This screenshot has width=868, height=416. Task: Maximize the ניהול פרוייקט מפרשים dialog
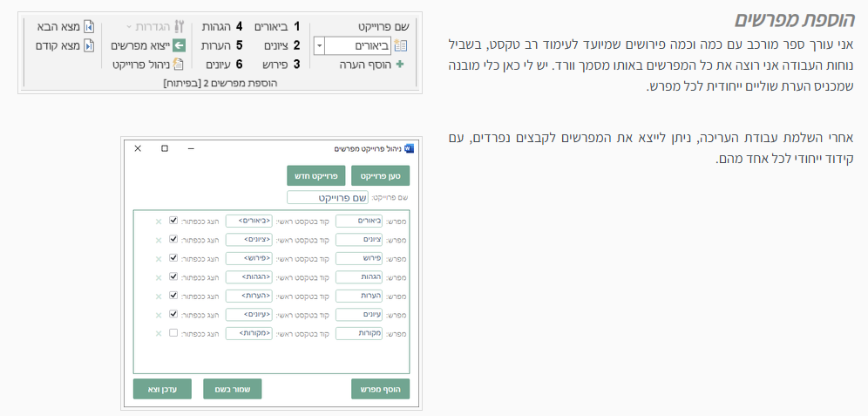pyautogui.click(x=165, y=148)
